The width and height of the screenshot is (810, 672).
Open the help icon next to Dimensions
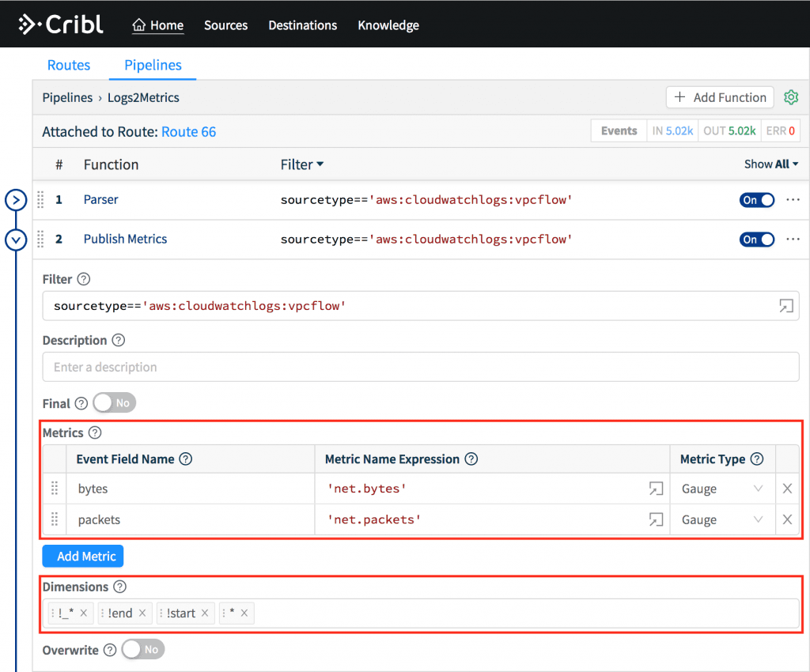tap(119, 587)
